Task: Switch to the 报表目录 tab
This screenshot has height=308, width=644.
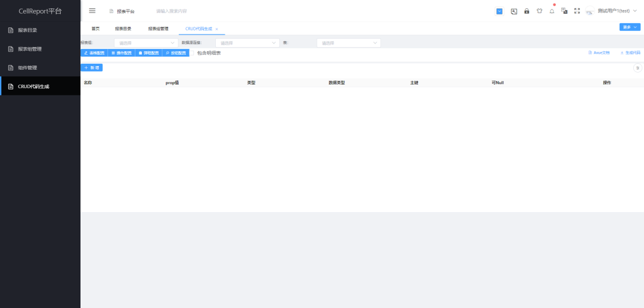Action: pos(123,29)
